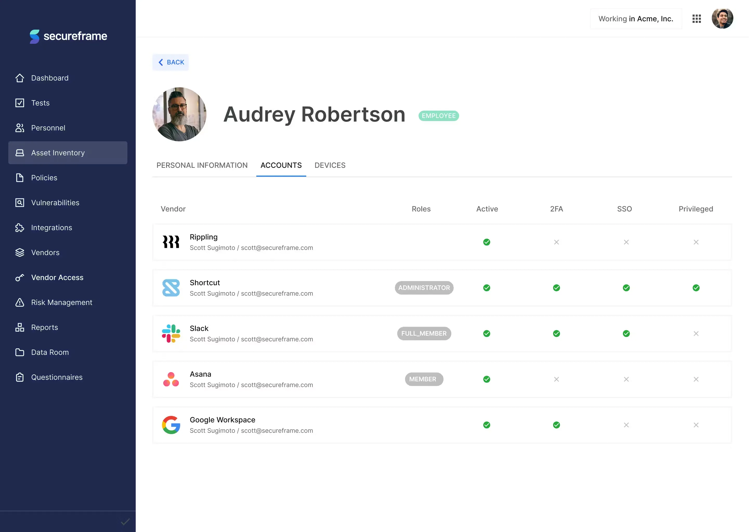This screenshot has height=532, width=756.
Task: Open Vulnerabilities from the sidebar icon
Action: pyautogui.click(x=20, y=203)
